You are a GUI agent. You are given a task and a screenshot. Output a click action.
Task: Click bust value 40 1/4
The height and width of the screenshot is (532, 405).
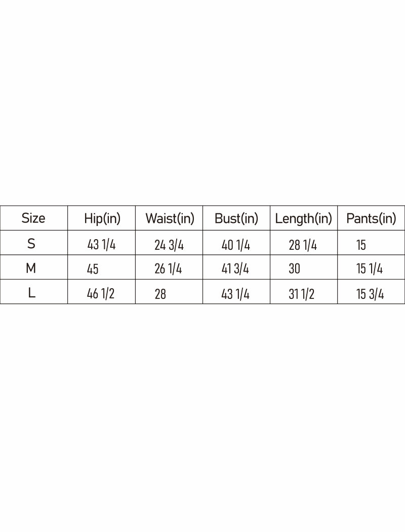point(236,245)
